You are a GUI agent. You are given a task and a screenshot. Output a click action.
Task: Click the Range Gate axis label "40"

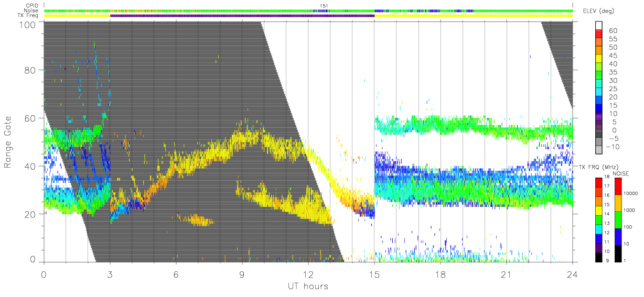(29, 166)
